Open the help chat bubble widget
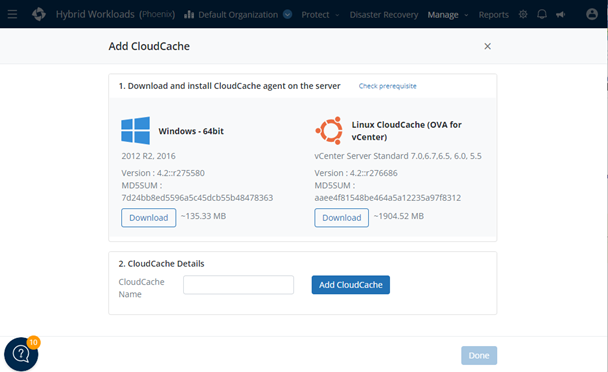Screen dimensions: 608x372 point(21,354)
